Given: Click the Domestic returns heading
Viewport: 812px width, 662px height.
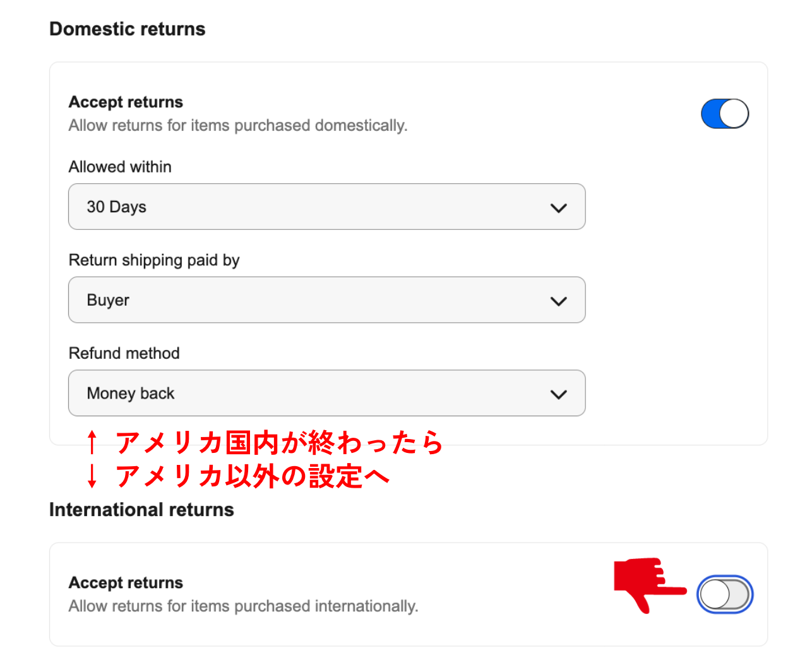Looking at the screenshot, I should (128, 29).
